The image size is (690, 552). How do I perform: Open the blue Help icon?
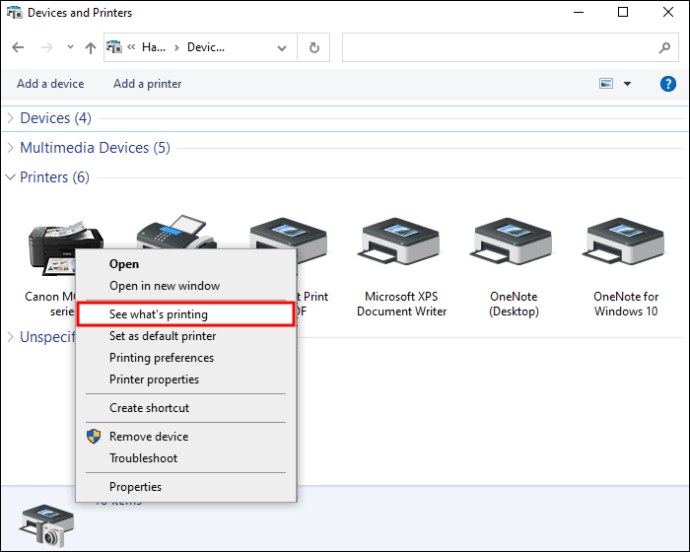(668, 84)
